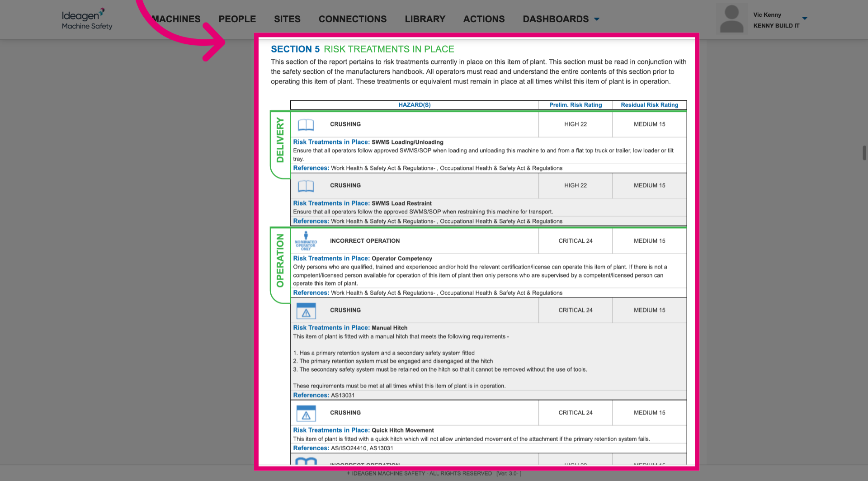The width and height of the screenshot is (868, 481).
Task: Click the Vic Kenny user avatar
Action: (731, 19)
